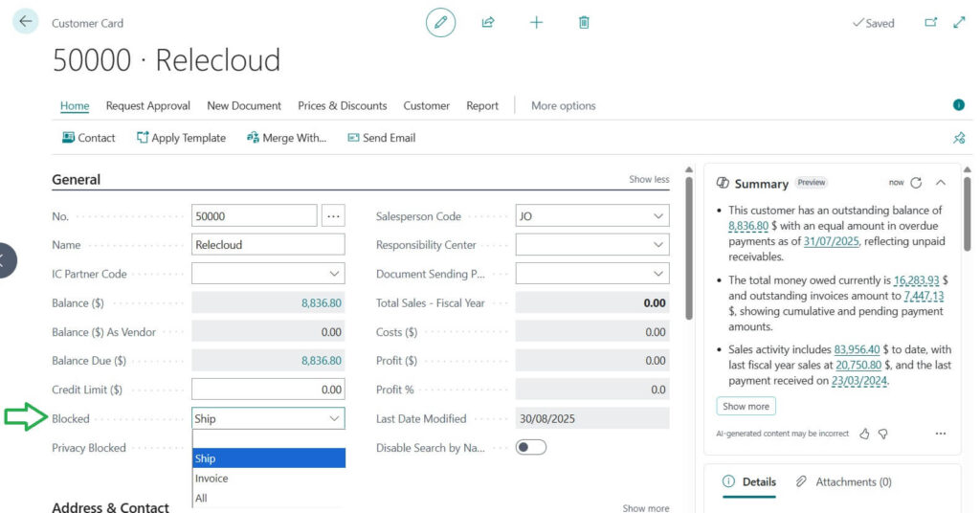Click the Name input field
980x513 pixels.
point(268,245)
